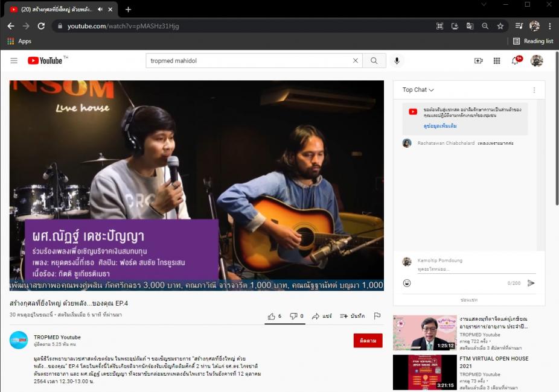This screenshot has width=559, height=392.
Task: Click the install app icon in address bar
Action: 455,26
